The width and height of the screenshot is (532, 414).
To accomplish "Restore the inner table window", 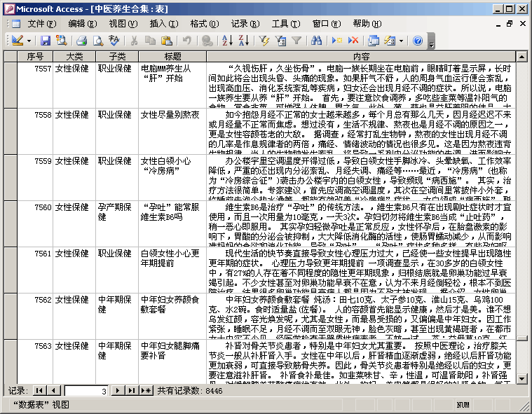I will click(x=510, y=23).
